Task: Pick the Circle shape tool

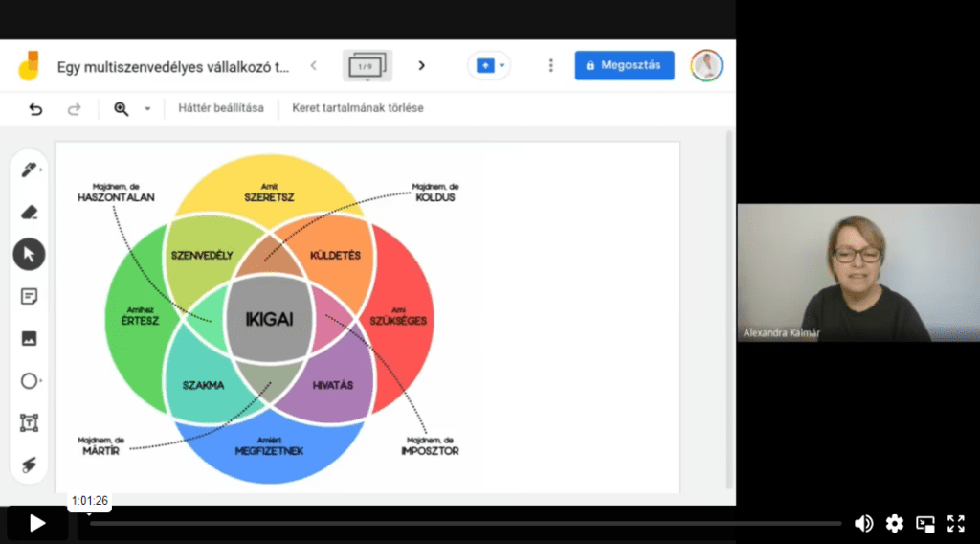Action: pos(29,381)
